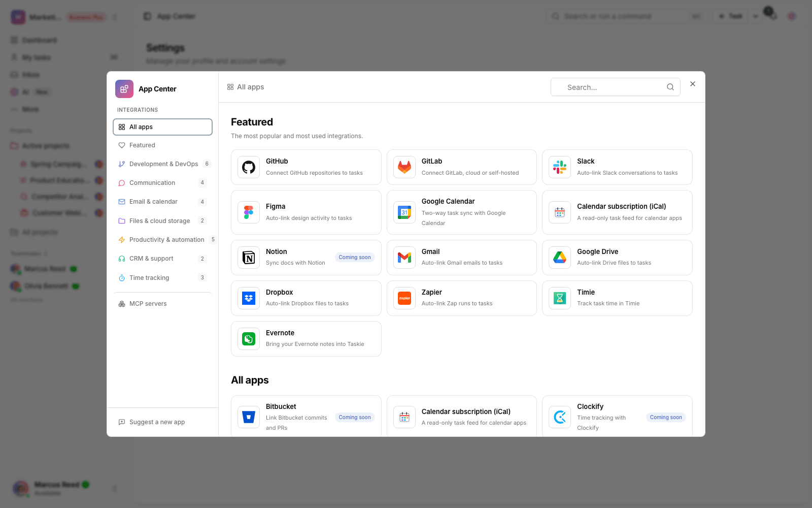Screen dimensions: 812x508
Task: Open the Timie hourglass icon
Action: click(560, 298)
